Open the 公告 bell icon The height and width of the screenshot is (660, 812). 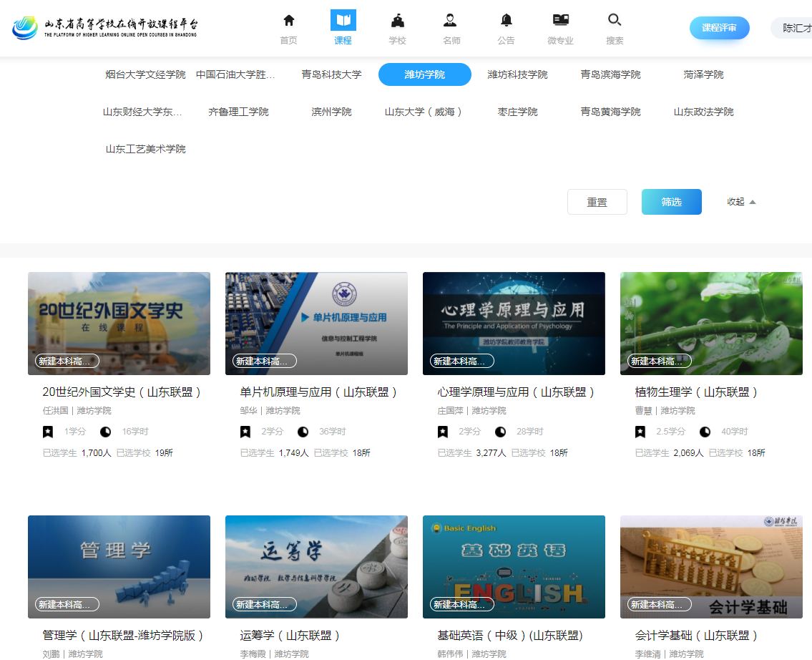(506, 21)
